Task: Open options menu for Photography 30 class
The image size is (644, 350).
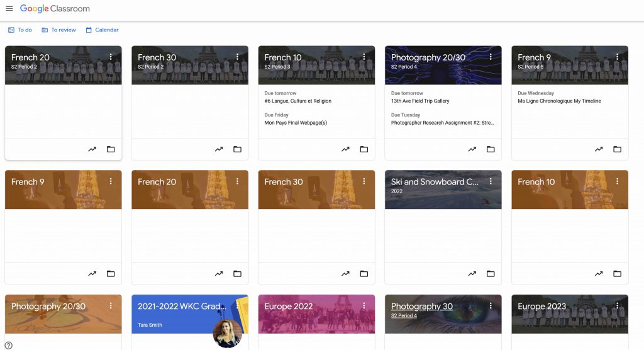Action: click(x=491, y=305)
